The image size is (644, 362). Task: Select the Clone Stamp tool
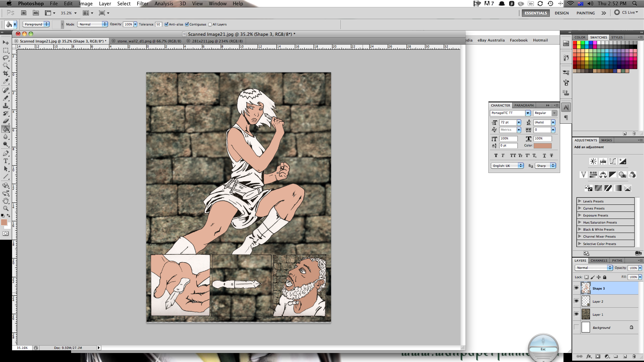(6, 106)
